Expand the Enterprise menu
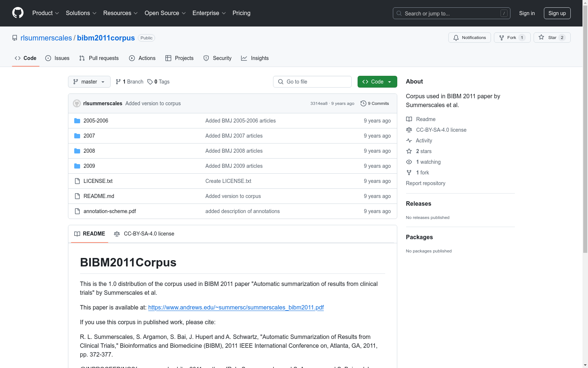 click(209, 13)
